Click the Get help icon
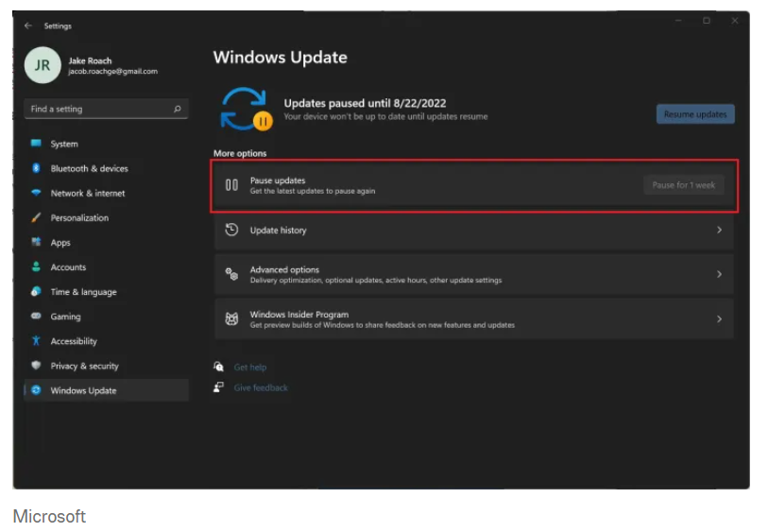This screenshot has height=532, width=768. (218, 367)
